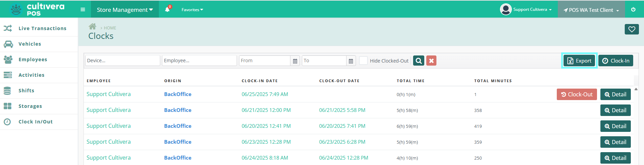The width and height of the screenshot is (644, 165).
Task: Clear filters with the red X button
Action: click(x=431, y=61)
